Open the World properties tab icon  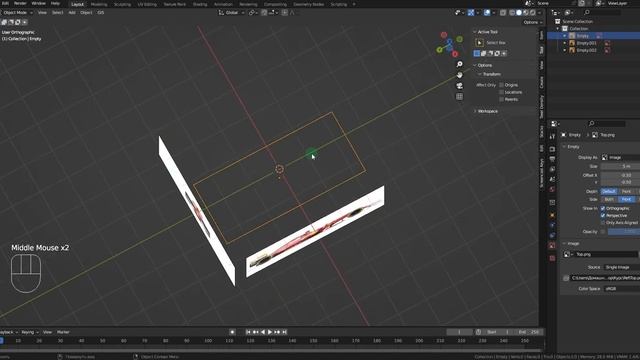(x=552, y=189)
